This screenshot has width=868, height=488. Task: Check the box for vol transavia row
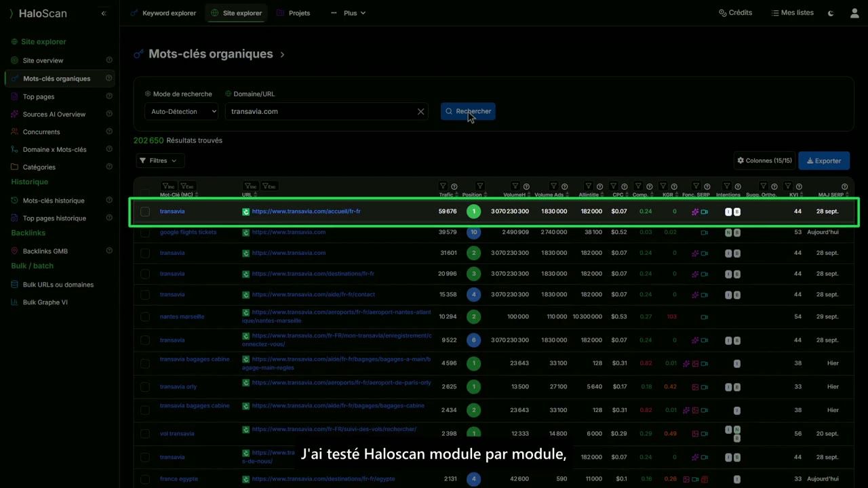tap(145, 434)
